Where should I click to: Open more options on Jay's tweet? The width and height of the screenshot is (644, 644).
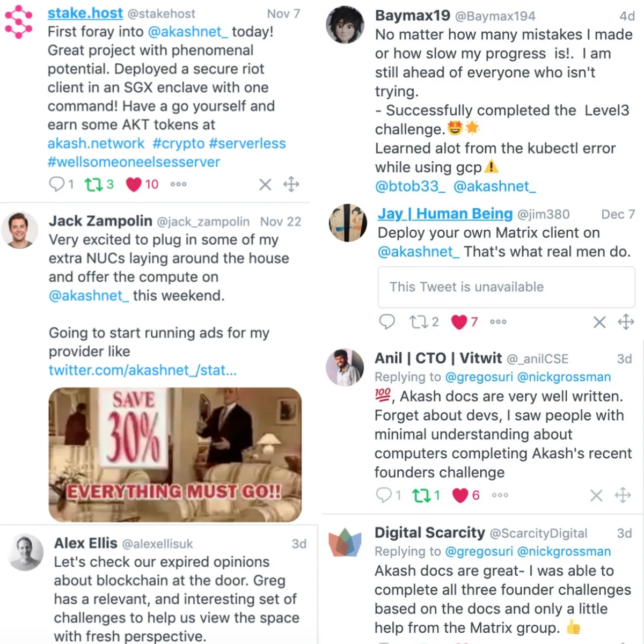click(498, 322)
